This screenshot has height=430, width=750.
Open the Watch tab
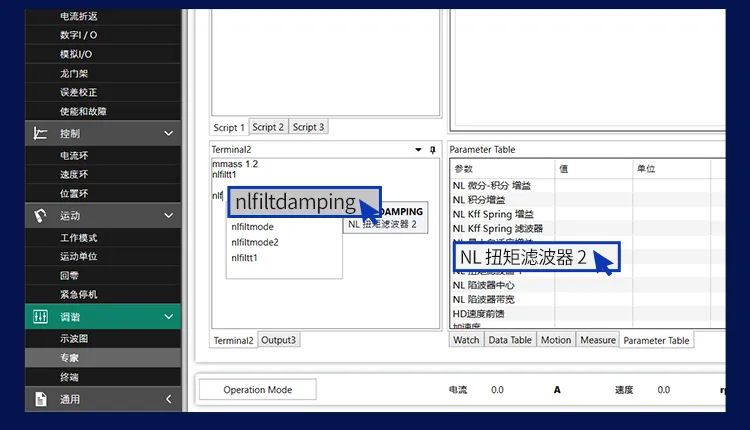(x=466, y=340)
